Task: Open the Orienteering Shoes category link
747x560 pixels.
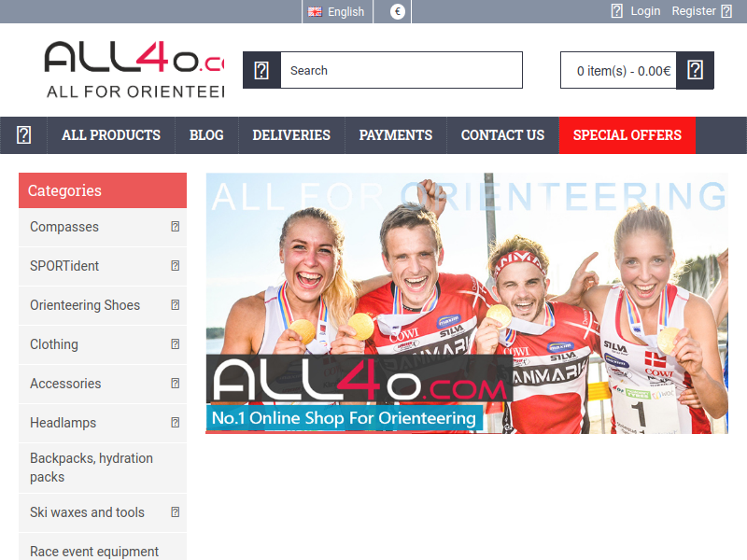Action: [85, 305]
